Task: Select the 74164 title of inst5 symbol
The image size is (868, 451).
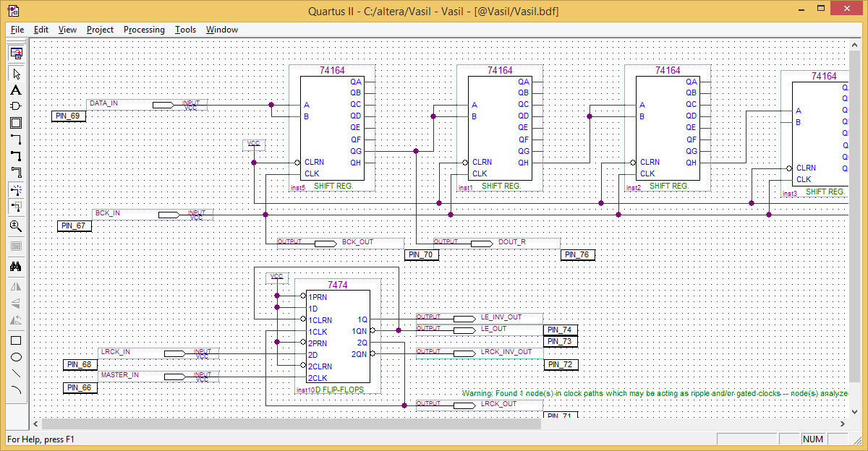Action: tap(332, 71)
